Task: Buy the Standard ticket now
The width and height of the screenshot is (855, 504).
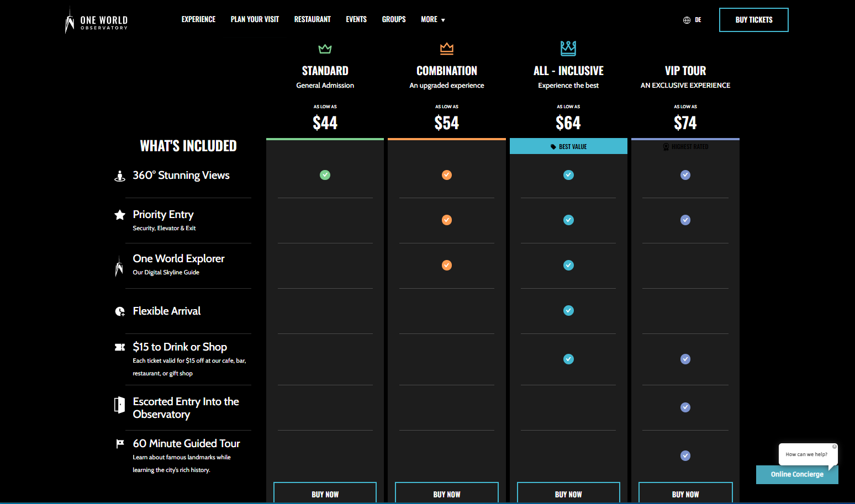Action: (x=325, y=493)
